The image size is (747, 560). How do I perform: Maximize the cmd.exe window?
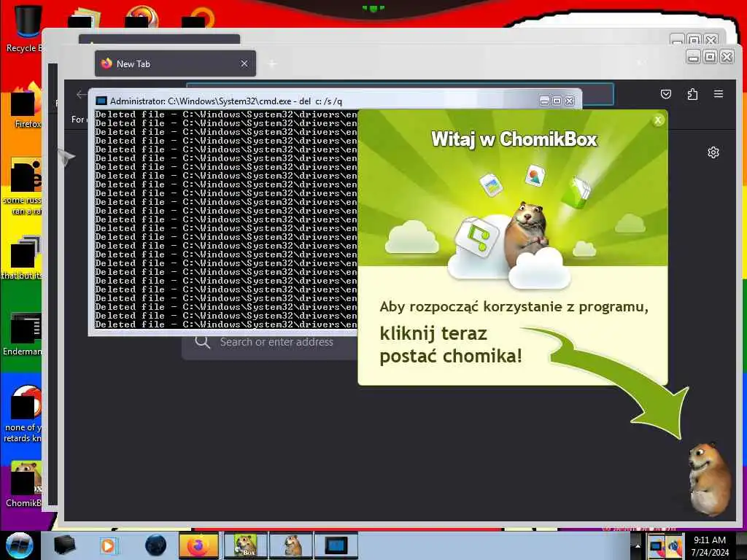click(x=557, y=101)
